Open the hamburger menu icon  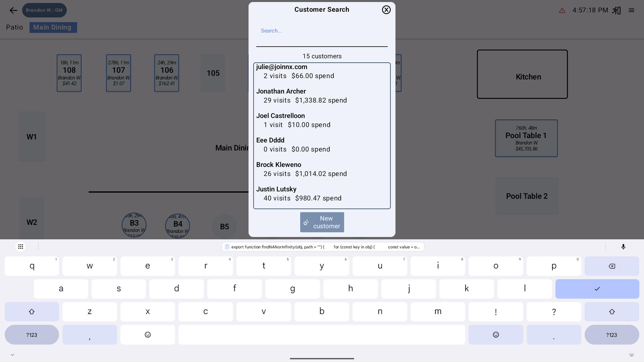[631, 10]
